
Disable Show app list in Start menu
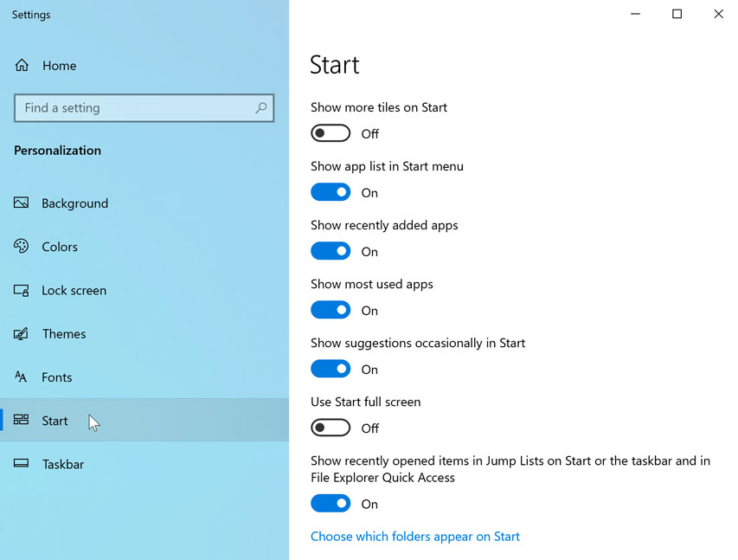(330, 191)
